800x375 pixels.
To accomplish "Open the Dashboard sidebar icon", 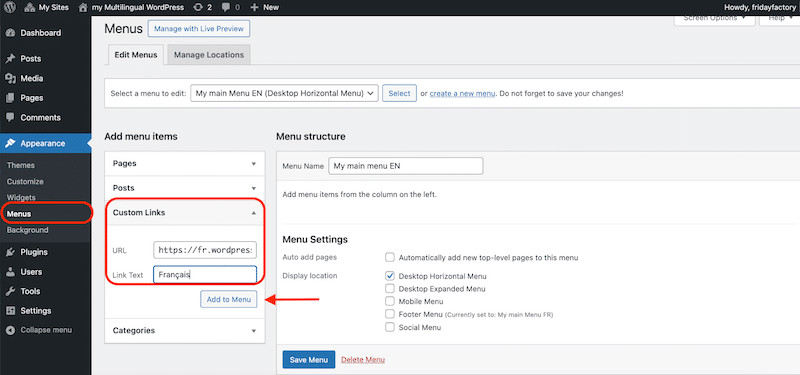I will (10, 33).
